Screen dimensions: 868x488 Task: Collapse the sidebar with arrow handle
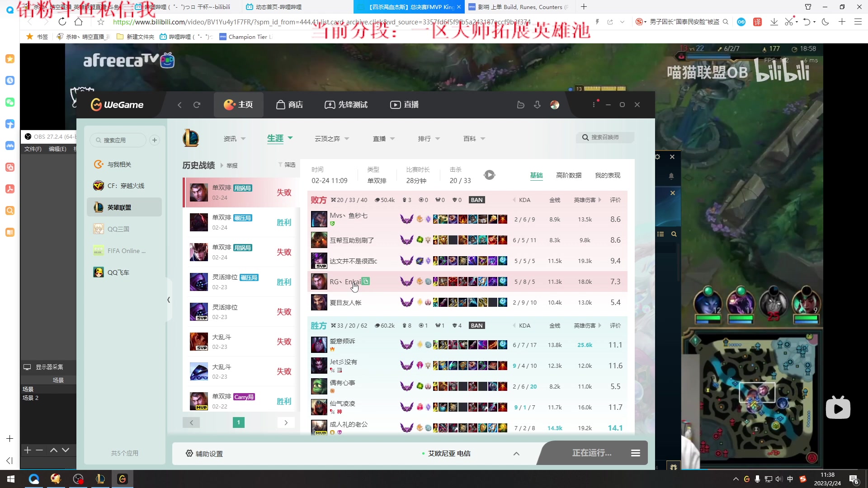coord(169,300)
